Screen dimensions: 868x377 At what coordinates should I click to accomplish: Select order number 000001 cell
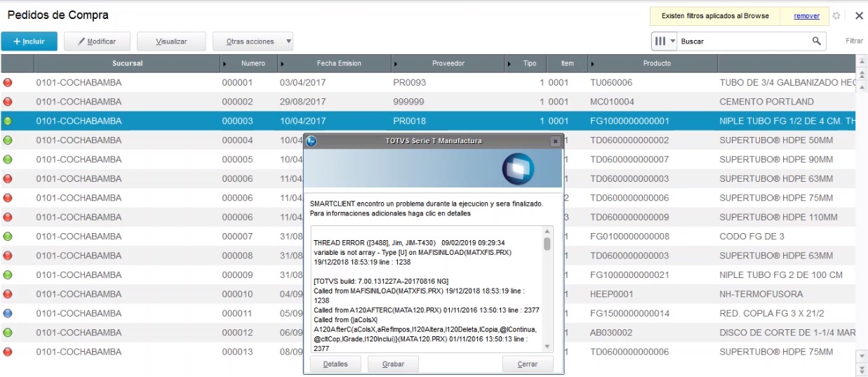tap(237, 82)
